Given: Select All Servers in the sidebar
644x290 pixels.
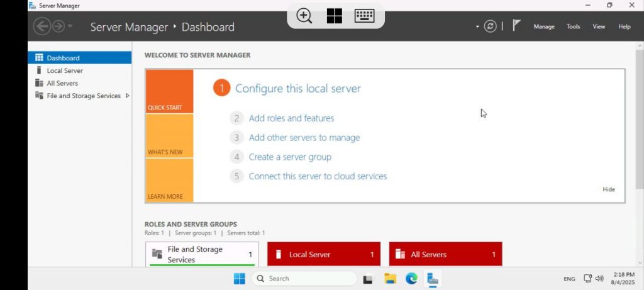Looking at the screenshot, I should [80, 83].
